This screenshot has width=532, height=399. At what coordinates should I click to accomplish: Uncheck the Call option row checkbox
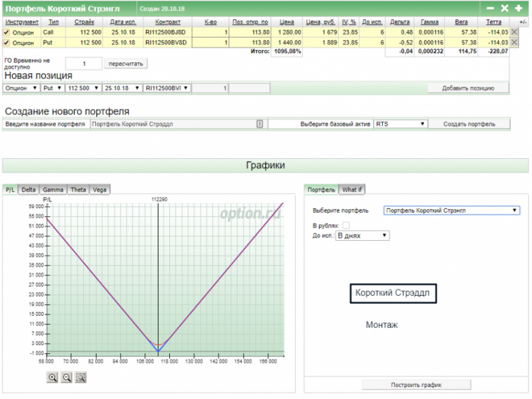click(x=7, y=32)
